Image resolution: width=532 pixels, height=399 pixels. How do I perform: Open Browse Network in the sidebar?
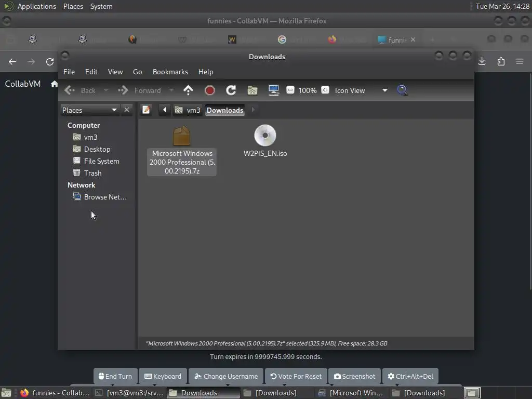pos(105,197)
